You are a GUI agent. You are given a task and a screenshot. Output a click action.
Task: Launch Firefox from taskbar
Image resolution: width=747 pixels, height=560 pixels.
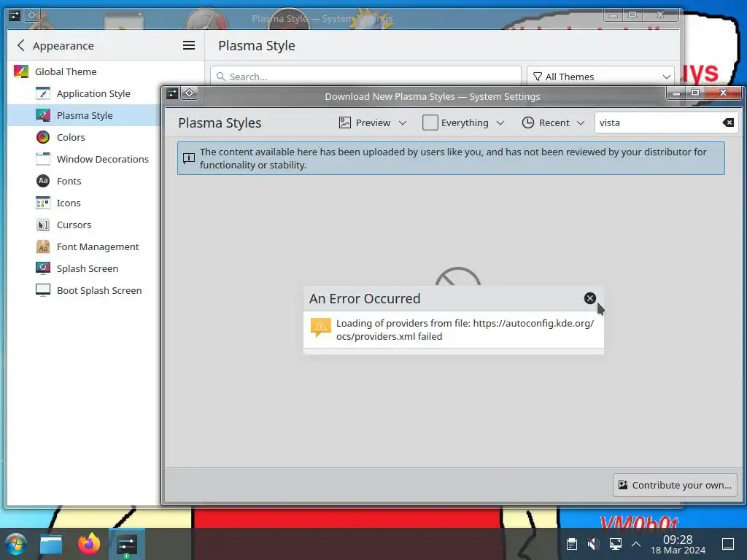click(x=89, y=544)
